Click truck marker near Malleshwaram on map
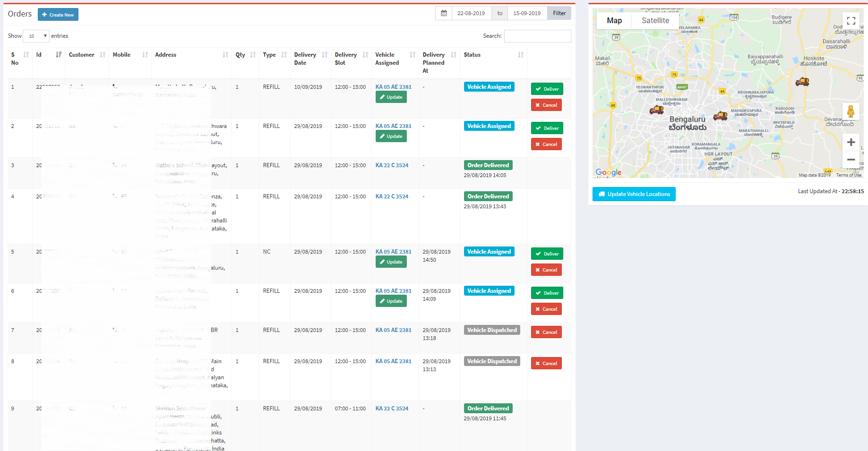 [x=656, y=110]
